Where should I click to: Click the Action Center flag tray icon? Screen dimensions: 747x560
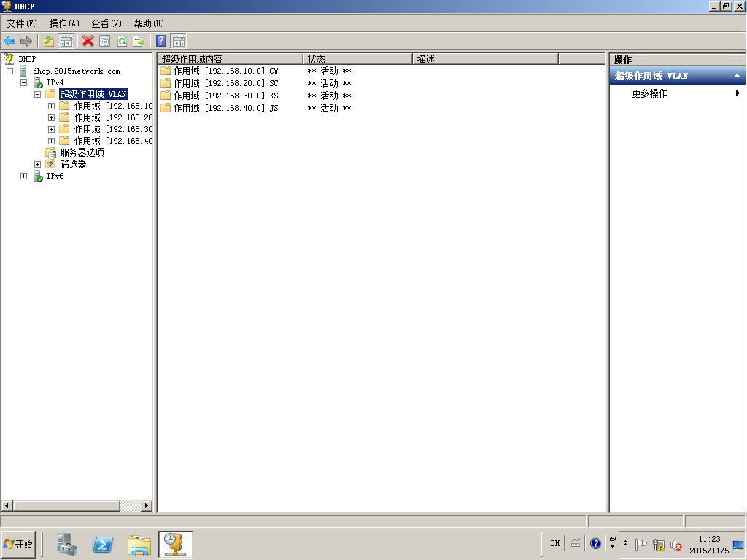point(640,544)
